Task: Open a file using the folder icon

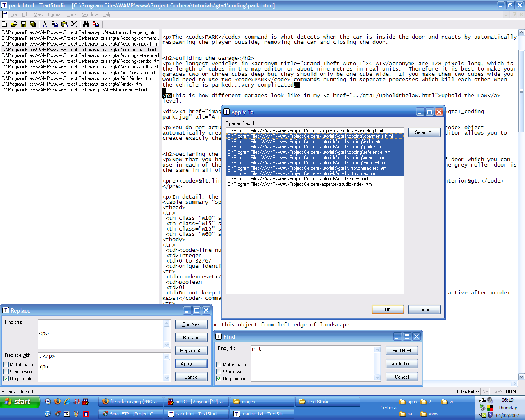Action: coord(14,24)
